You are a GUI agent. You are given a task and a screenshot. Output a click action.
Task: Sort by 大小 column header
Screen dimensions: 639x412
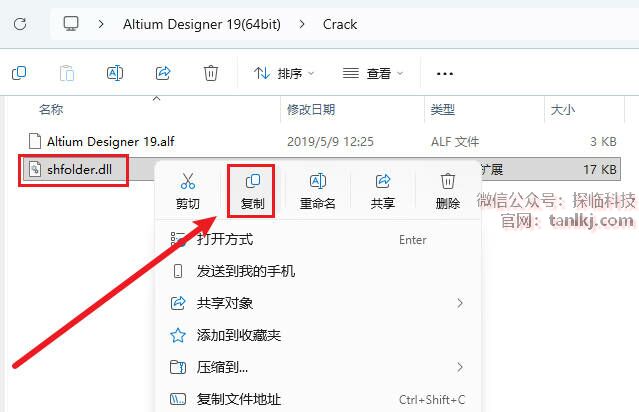(562, 109)
